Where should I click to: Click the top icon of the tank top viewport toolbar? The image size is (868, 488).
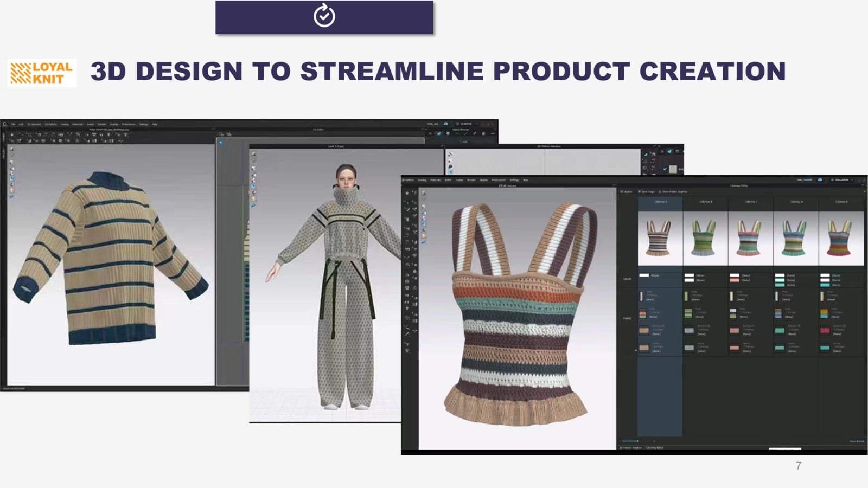click(424, 193)
